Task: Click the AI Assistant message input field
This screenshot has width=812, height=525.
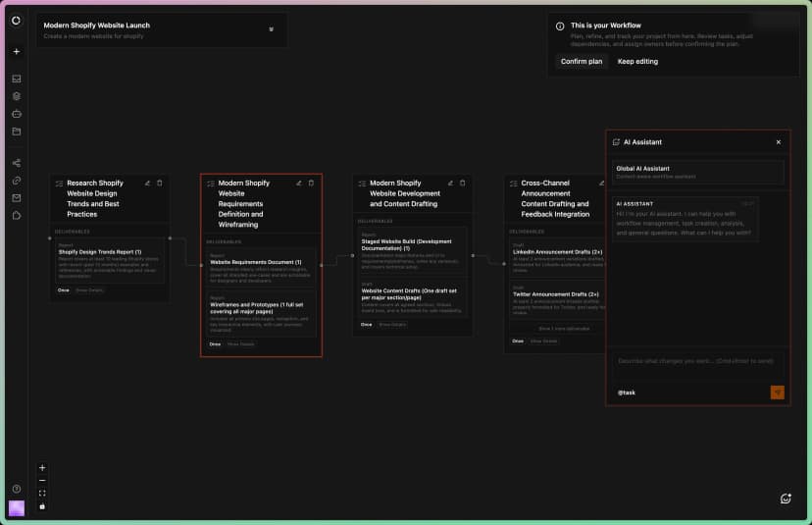Action: pyautogui.click(x=694, y=361)
